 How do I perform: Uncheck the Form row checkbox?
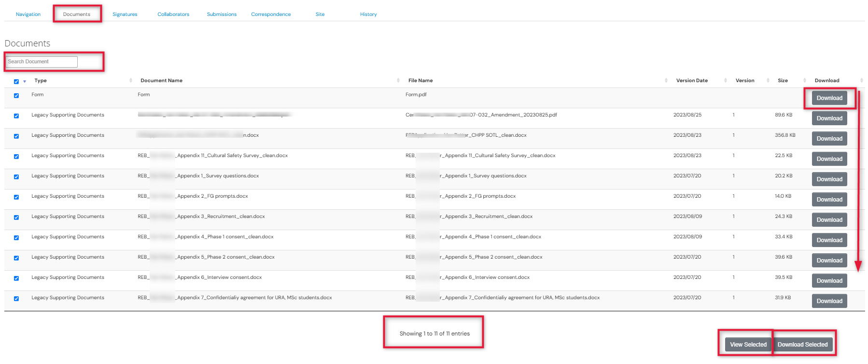16,96
